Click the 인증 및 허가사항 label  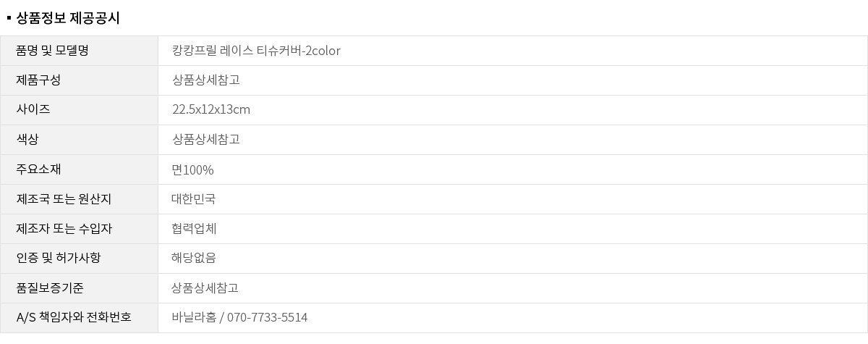(x=59, y=258)
